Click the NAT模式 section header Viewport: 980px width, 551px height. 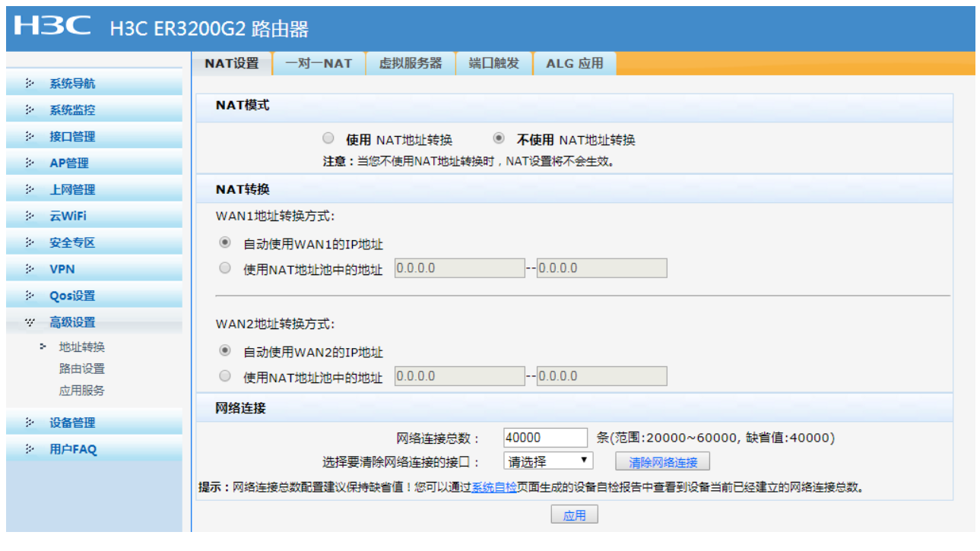[574, 107]
